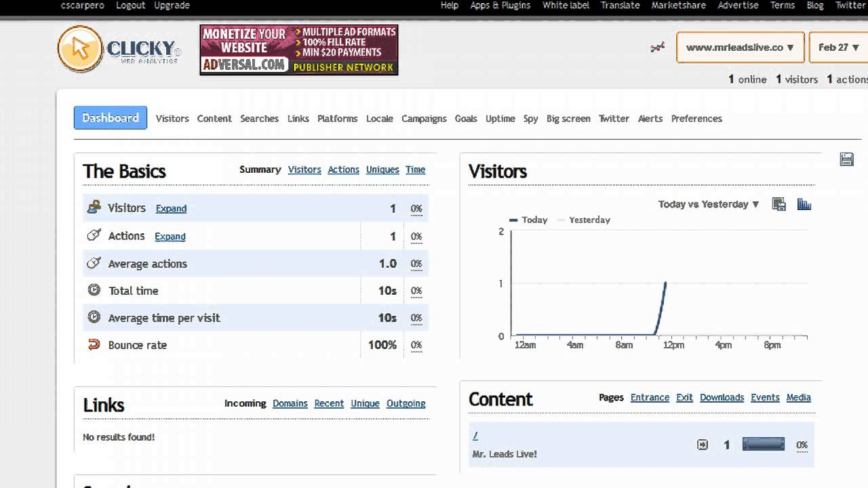Screen dimensions: 868x488
Task: Click the Bounce rate icon
Action: [94, 344]
